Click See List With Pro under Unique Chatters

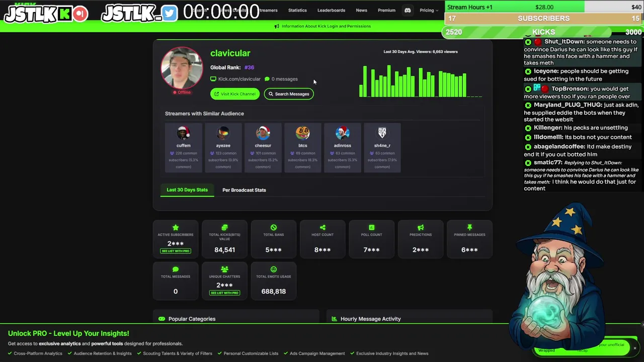click(224, 293)
